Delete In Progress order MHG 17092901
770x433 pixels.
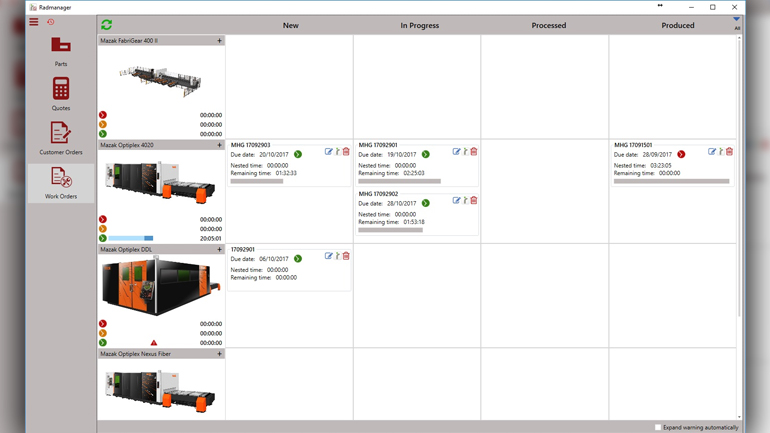coord(474,152)
